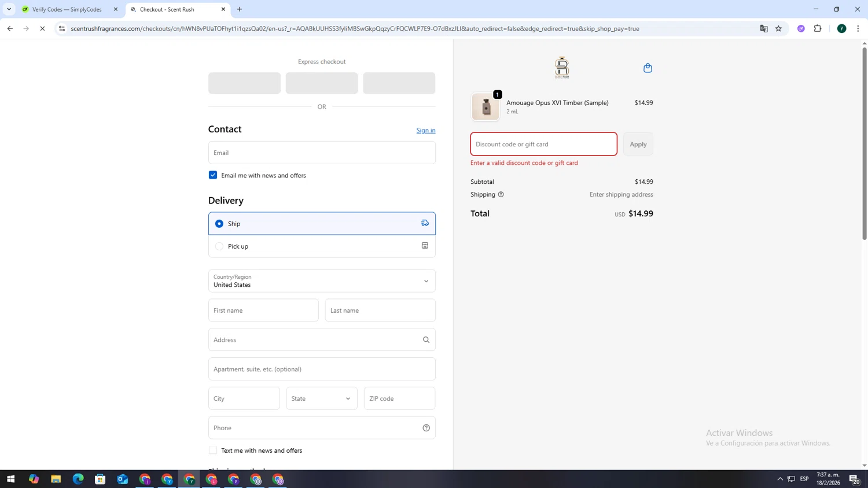
Task: Open Google Translate page icon
Action: click(x=764, y=28)
